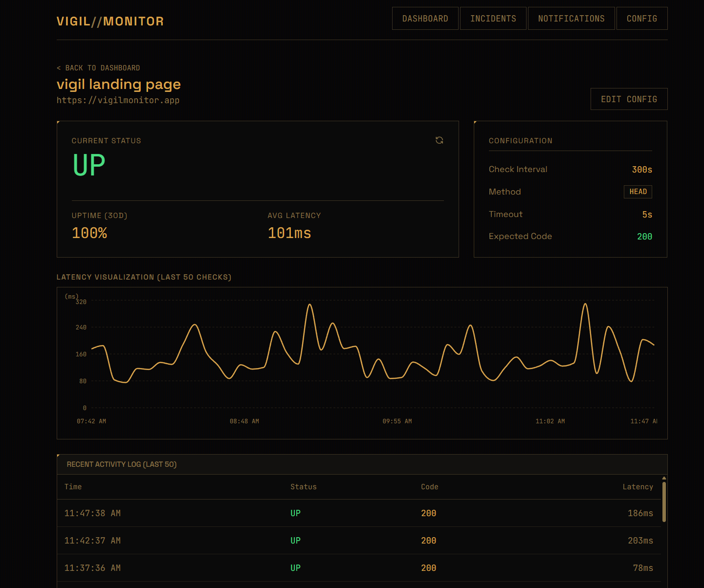Screen dimensions: 704x588
Task: Select the 11:47:38 AM log row time
Action: [x=92, y=513]
